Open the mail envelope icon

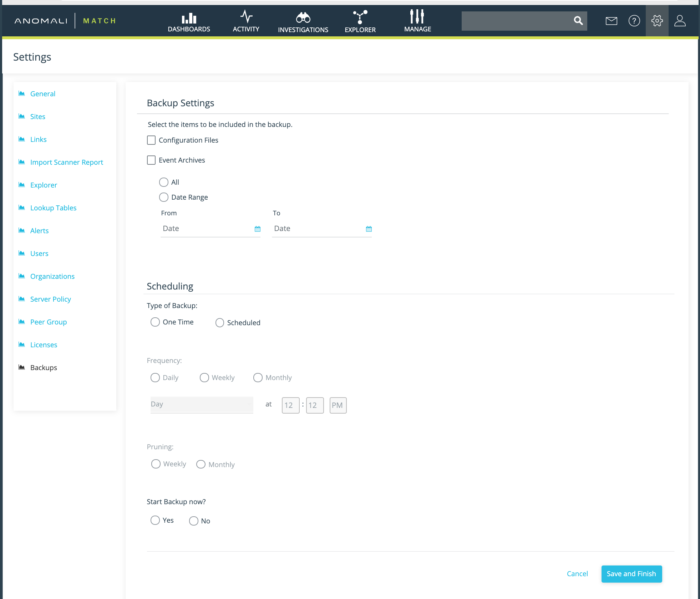[612, 21]
